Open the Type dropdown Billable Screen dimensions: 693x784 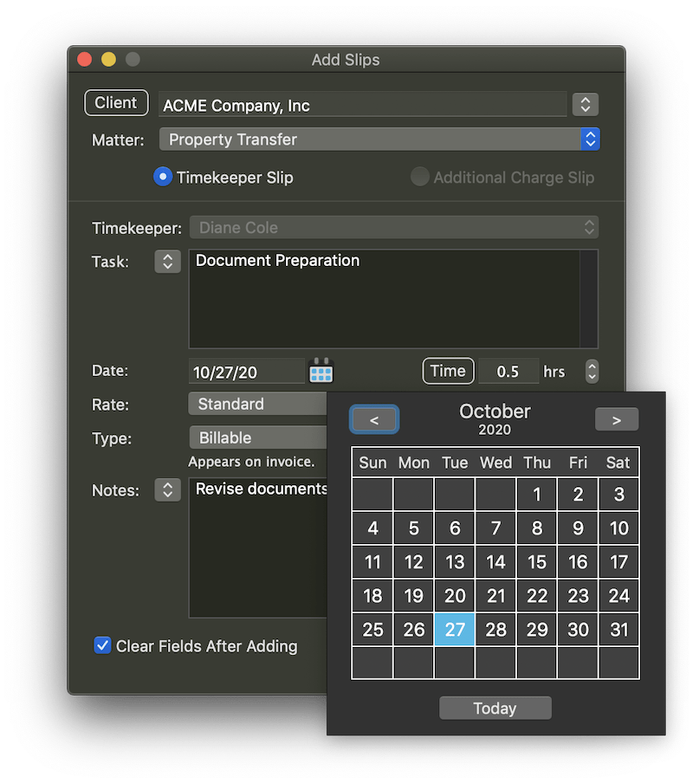tap(258, 437)
